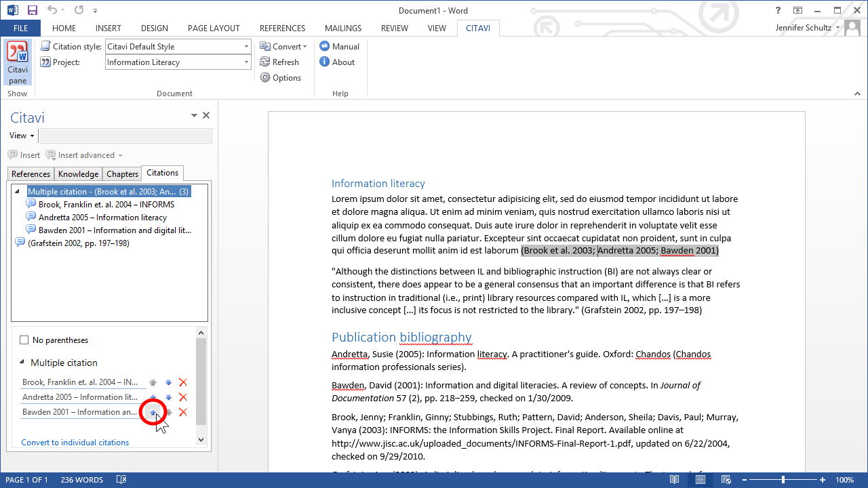The image size is (868, 488).
Task: Switch to the REFERENCES ribbon tab
Action: 282,28
